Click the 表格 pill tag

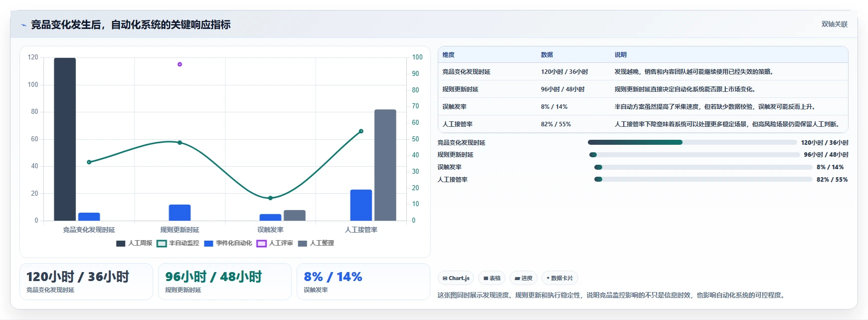tap(492, 278)
